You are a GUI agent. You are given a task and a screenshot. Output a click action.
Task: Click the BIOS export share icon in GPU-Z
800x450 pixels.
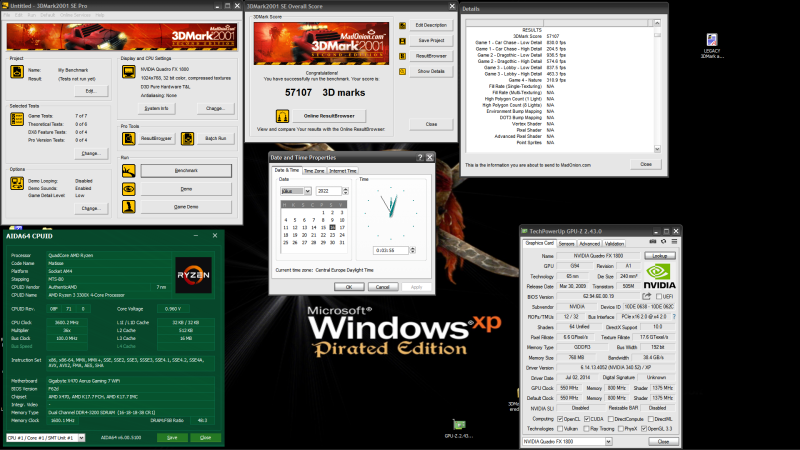coord(646,296)
